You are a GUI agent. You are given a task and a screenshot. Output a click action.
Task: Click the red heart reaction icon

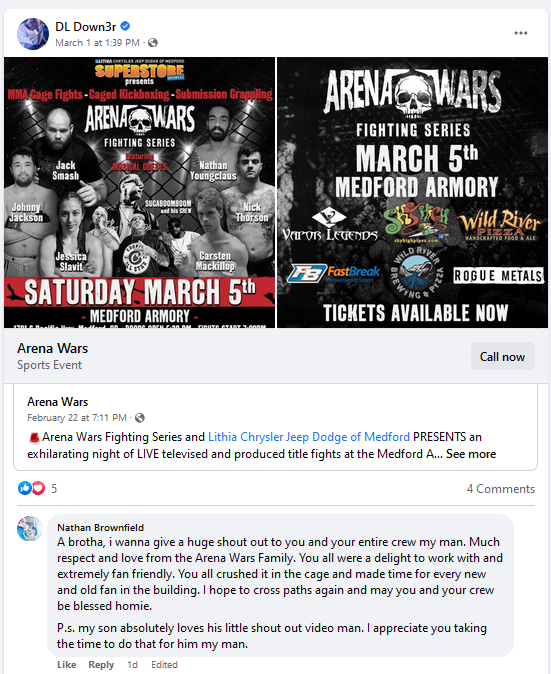pos(39,488)
